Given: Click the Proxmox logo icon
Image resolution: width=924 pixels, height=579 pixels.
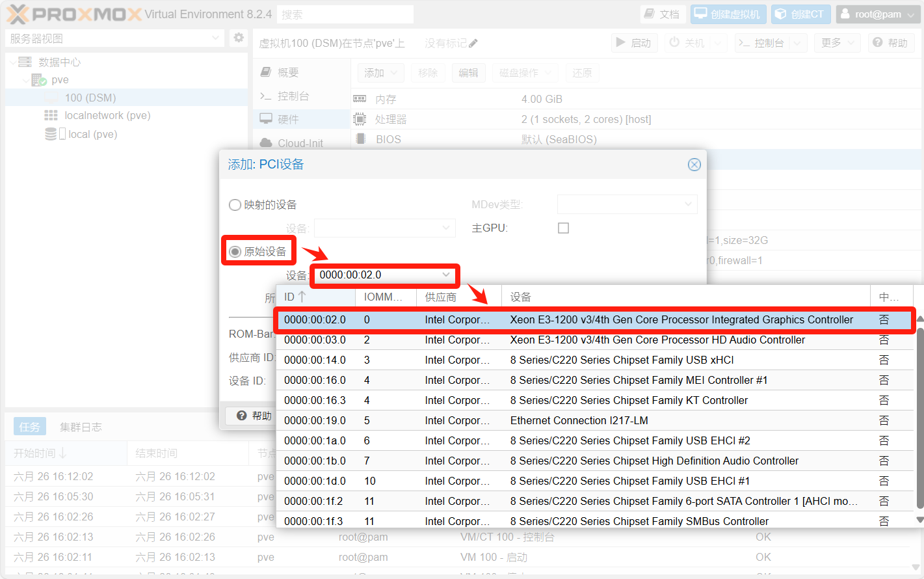Looking at the screenshot, I should [x=18, y=14].
